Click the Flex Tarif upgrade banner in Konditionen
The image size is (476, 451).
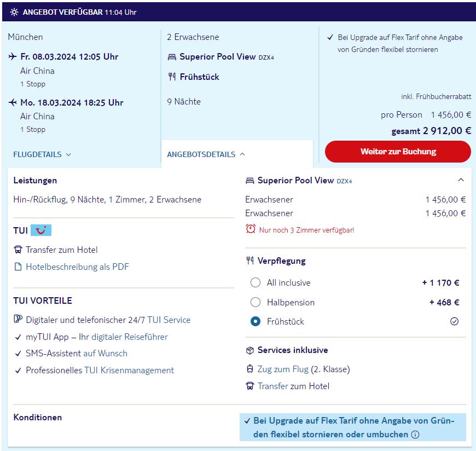353,427
